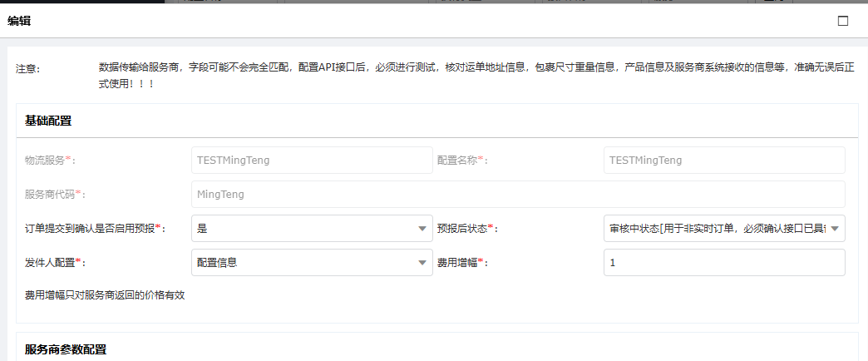This screenshot has width=868, height=361.
Task: Click the 配置名称 text field
Action: coord(723,160)
